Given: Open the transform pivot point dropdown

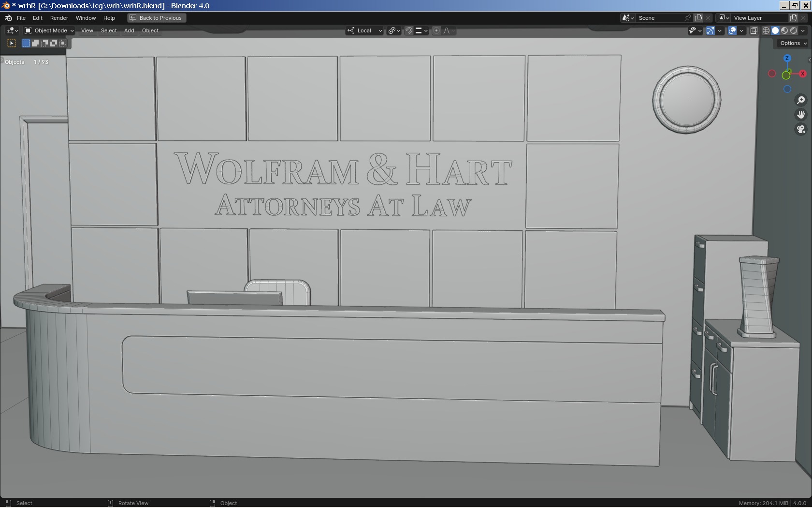Looking at the screenshot, I should tap(394, 30).
